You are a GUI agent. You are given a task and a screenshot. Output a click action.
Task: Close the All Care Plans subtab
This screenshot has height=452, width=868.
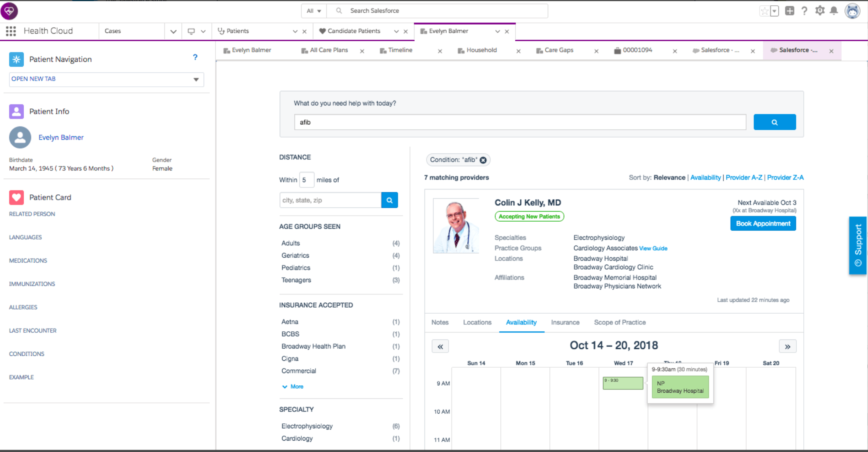362,51
